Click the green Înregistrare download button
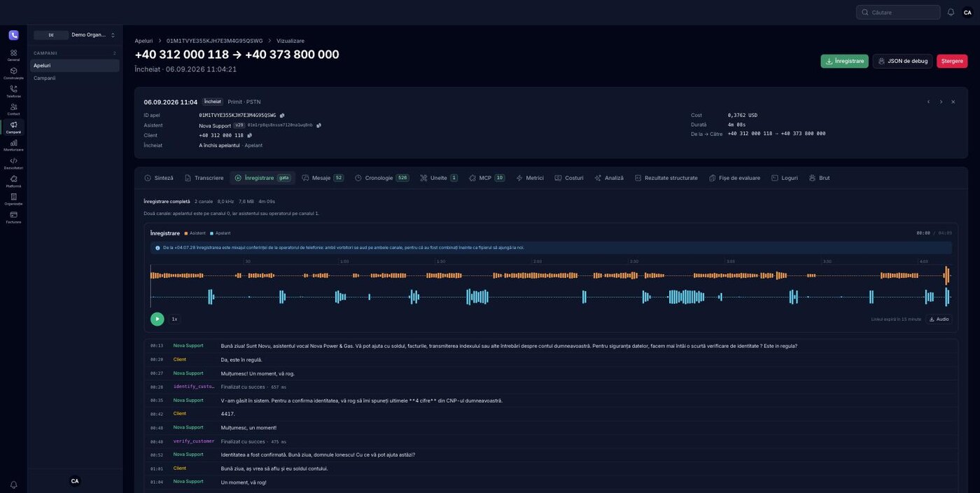Viewport: 980px width, 493px height. click(x=844, y=61)
